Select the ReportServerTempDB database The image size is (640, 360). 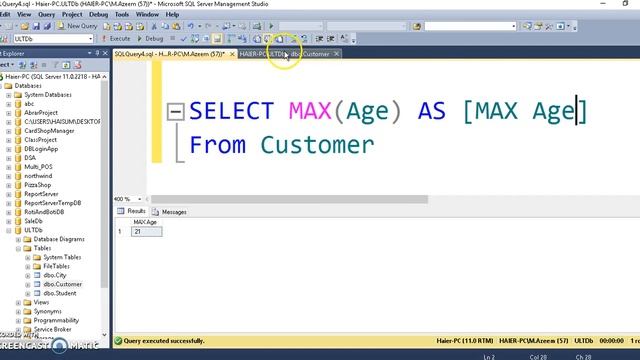53,203
